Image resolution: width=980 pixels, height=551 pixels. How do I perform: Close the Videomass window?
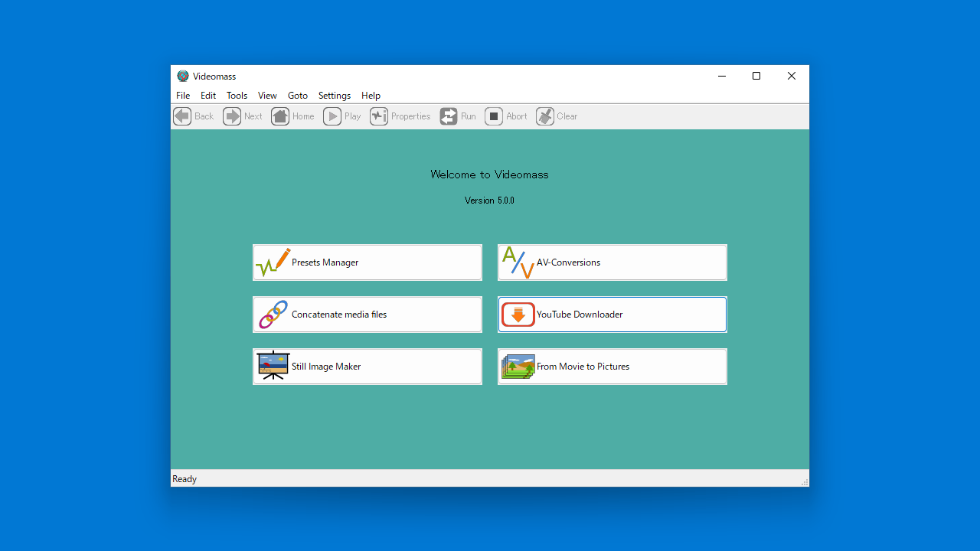(x=792, y=76)
